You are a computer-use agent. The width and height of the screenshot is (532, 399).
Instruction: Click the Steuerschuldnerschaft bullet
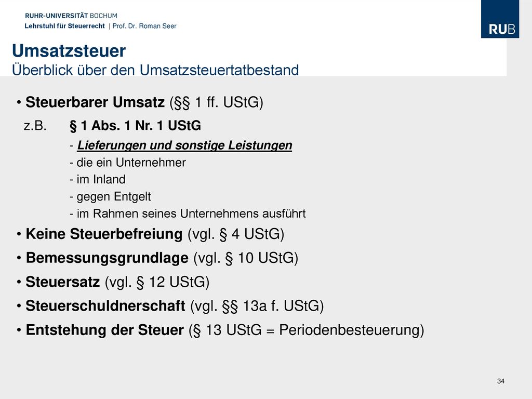point(170,305)
